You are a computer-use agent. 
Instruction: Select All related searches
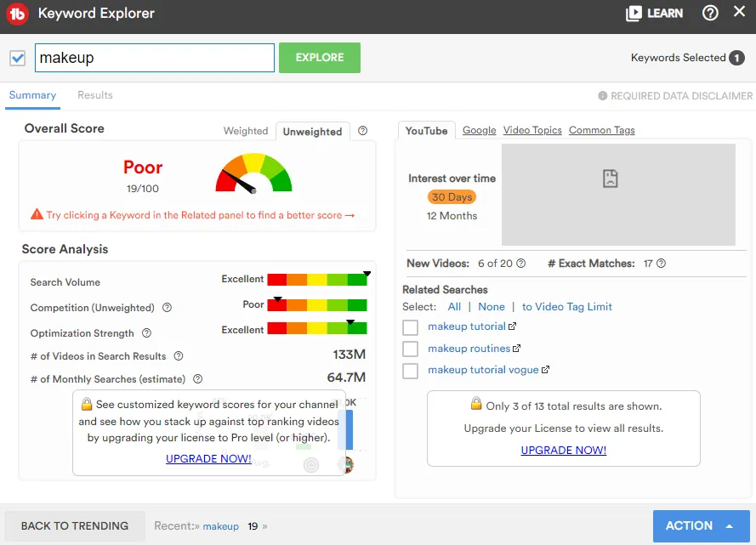(454, 307)
